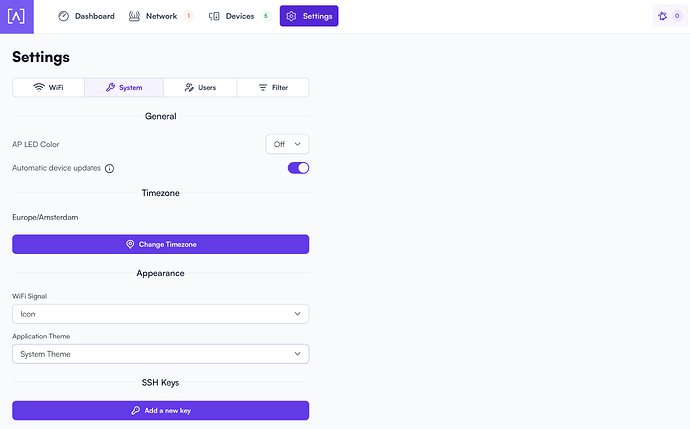Toggle Automatic device updates switch
The width and height of the screenshot is (690, 429).
(x=298, y=168)
